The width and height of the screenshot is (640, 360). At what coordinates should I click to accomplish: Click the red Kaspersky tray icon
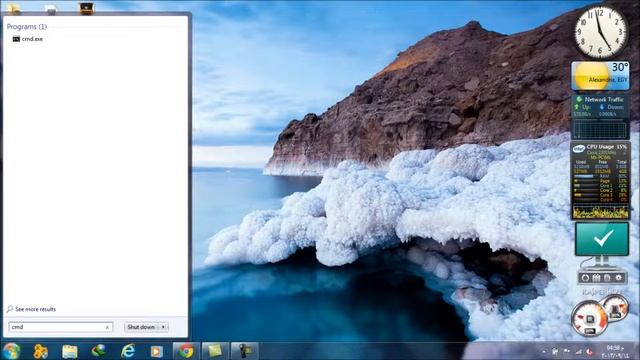589,351
